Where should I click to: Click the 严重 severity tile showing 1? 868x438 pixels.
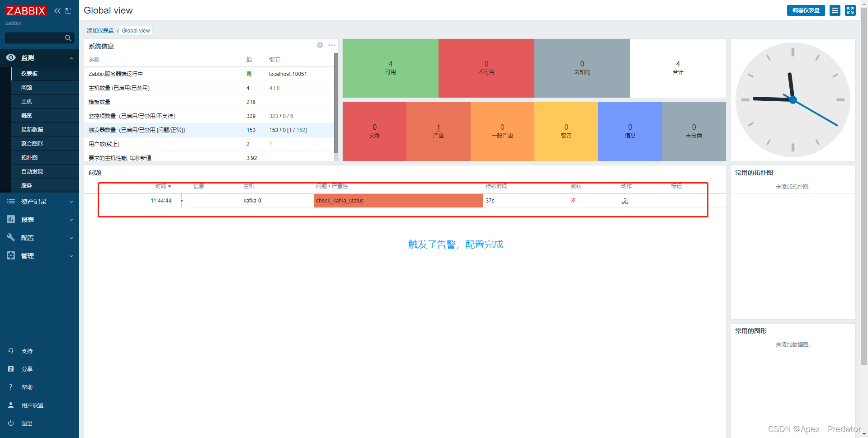[439, 132]
